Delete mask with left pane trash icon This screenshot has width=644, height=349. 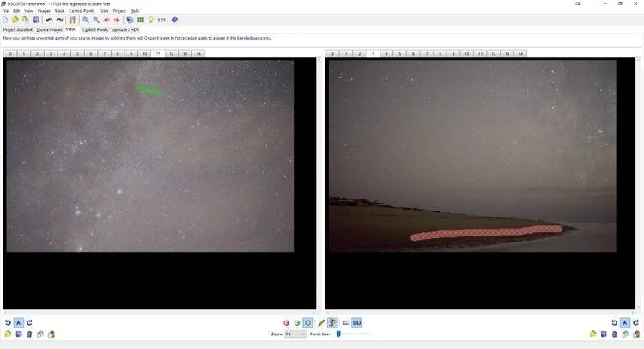(x=29, y=334)
